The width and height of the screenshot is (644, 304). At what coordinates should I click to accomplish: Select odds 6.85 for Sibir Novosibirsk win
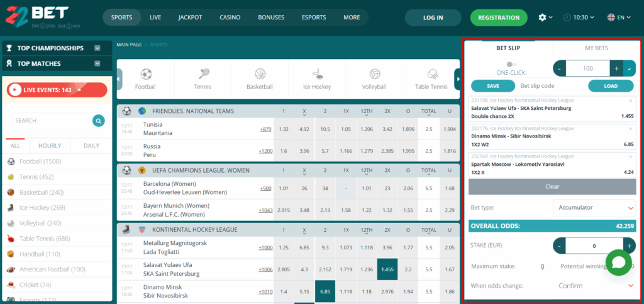click(x=325, y=291)
